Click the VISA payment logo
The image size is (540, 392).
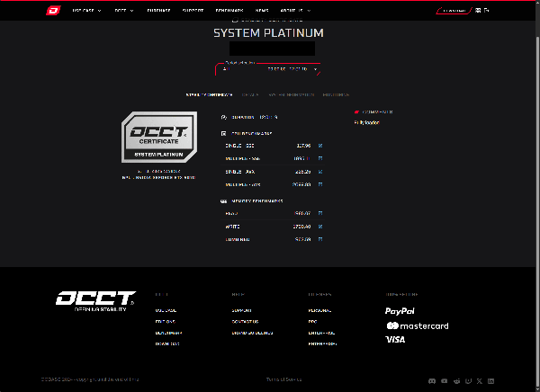tap(395, 340)
